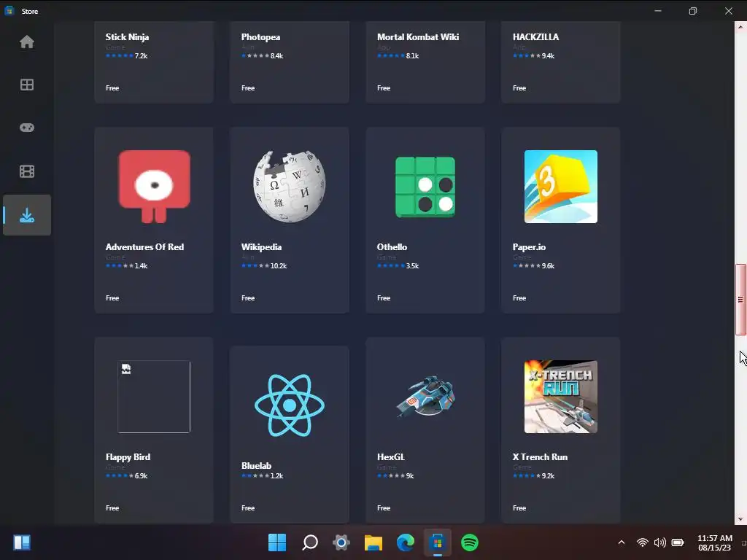Click Free price on X Trench Run card
Image resolution: width=747 pixels, height=560 pixels.
click(x=519, y=508)
